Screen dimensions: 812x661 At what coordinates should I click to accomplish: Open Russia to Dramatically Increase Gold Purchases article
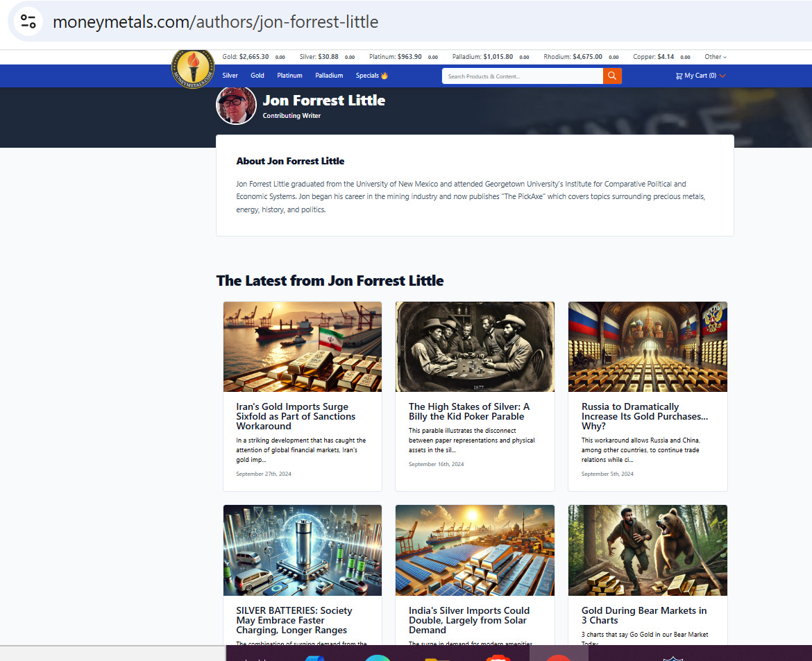(644, 416)
